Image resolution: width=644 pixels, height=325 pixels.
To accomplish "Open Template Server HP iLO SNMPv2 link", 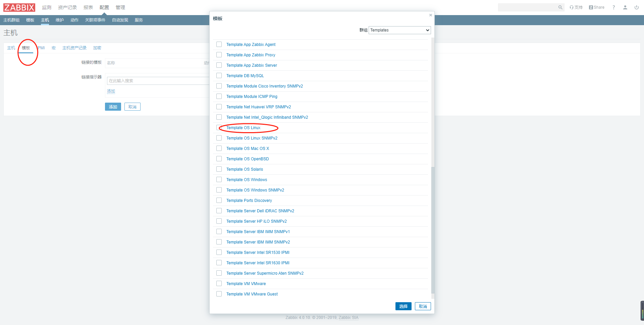I will click(x=257, y=221).
